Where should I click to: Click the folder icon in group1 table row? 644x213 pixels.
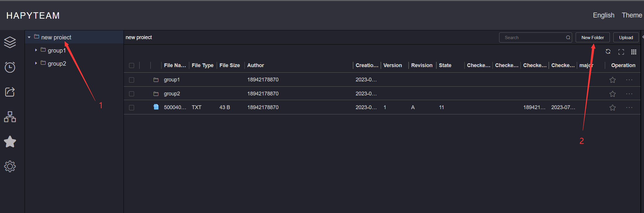[156, 80]
